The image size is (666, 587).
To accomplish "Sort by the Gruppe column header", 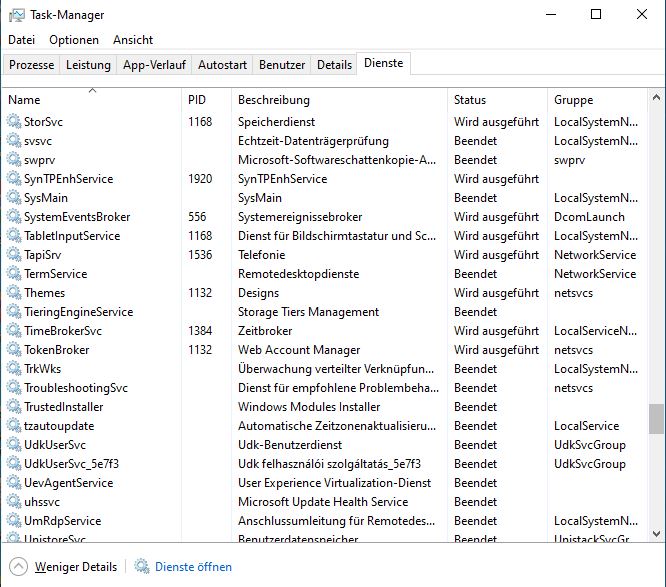I will pyautogui.click(x=597, y=100).
